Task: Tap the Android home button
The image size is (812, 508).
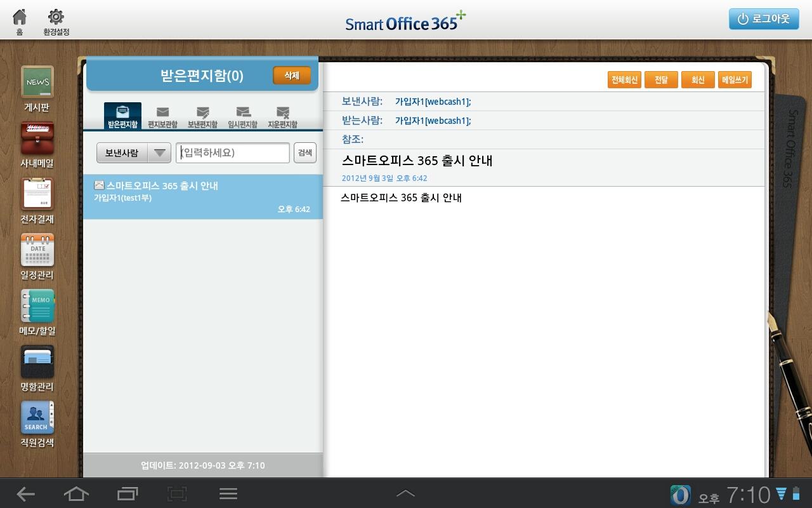Action: tap(76, 494)
